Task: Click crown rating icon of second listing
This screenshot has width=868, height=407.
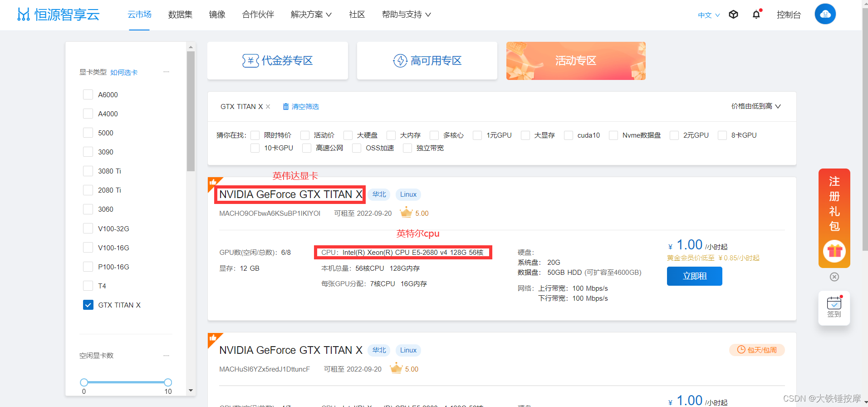Action: tap(396, 368)
